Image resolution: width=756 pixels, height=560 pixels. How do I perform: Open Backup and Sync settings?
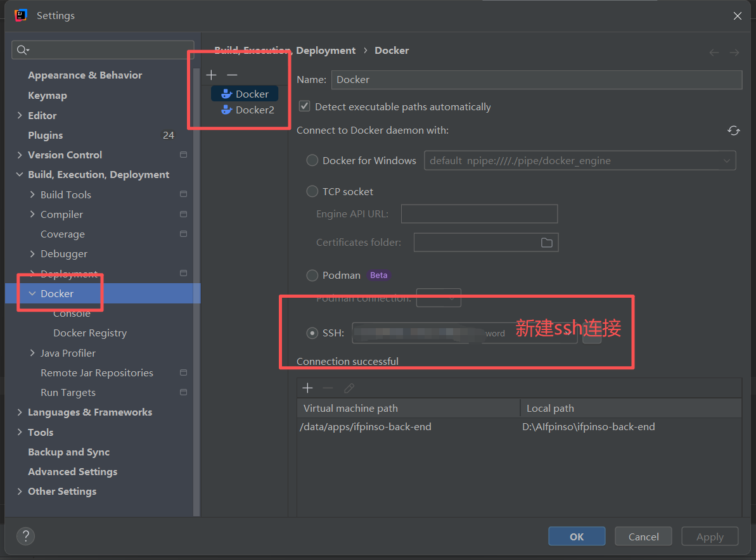pyautogui.click(x=68, y=452)
